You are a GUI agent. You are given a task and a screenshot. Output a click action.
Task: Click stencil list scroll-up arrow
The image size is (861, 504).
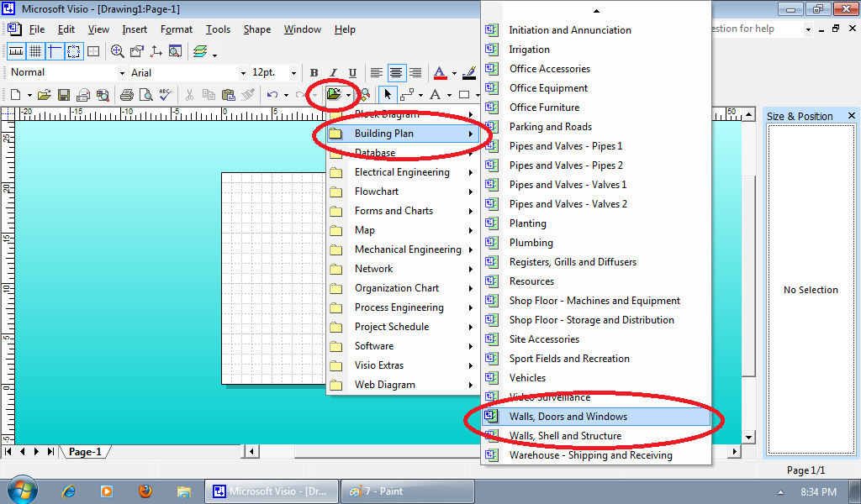point(596,11)
